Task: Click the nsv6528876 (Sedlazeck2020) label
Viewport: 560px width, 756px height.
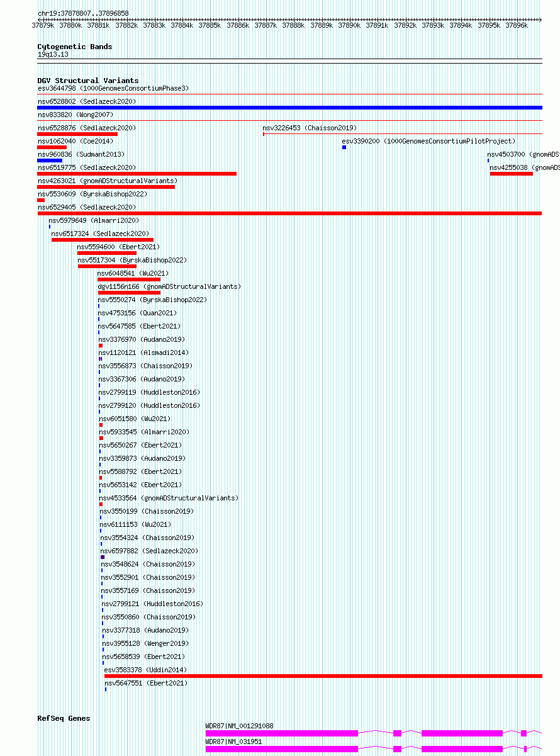Action: coord(86,128)
